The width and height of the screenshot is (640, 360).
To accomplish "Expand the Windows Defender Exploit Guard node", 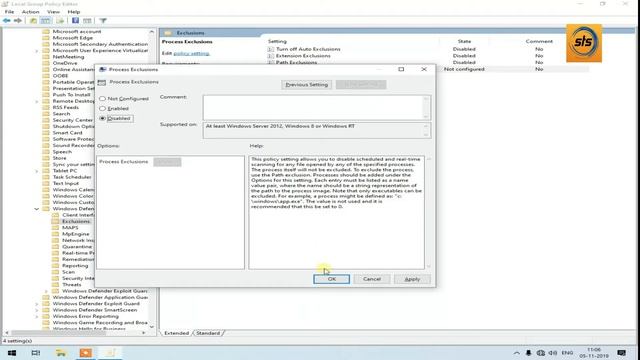I will tap(36, 304).
